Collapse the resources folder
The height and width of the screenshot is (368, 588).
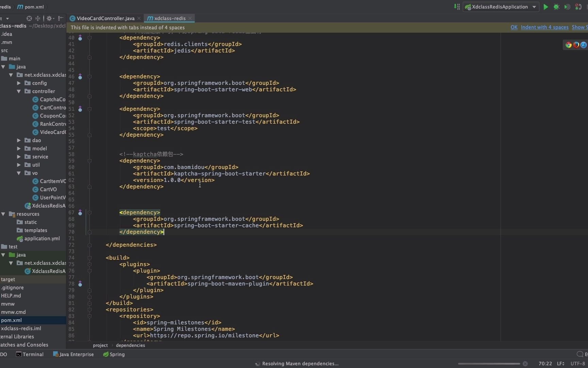click(x=3, y=214)
